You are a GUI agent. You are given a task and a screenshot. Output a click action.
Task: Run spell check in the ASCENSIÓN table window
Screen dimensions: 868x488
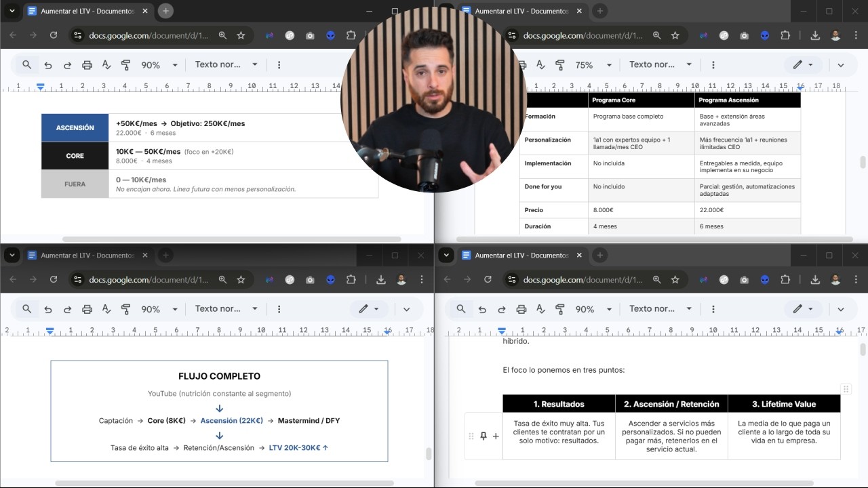pyautogui.click(x=106, y=65)
